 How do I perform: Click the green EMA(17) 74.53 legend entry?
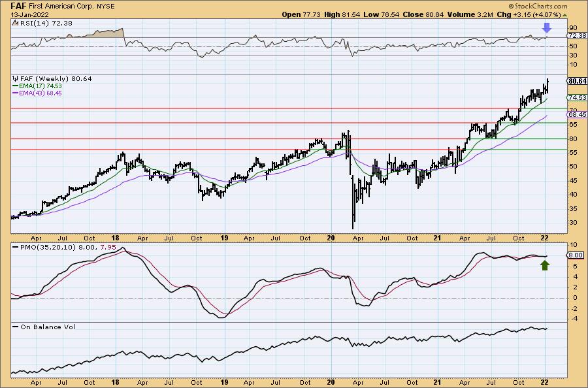(37, 86)
